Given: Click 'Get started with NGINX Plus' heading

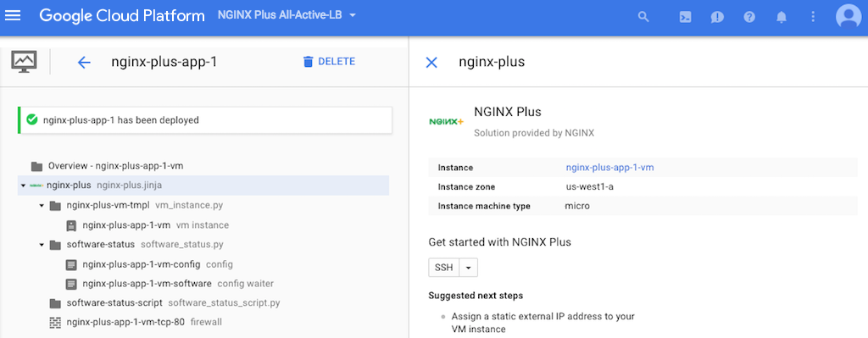Looking at the screenshot, I should [x=499, y=242].
